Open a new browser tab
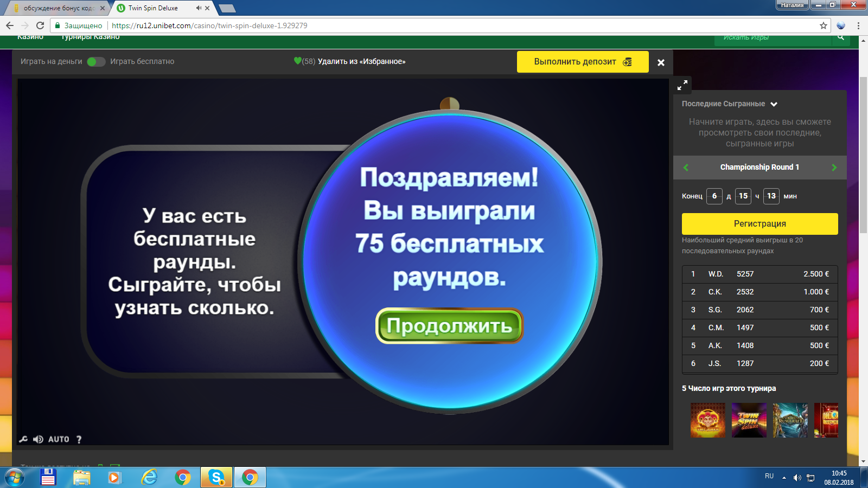Screen dimensions: 868x488 227,8
